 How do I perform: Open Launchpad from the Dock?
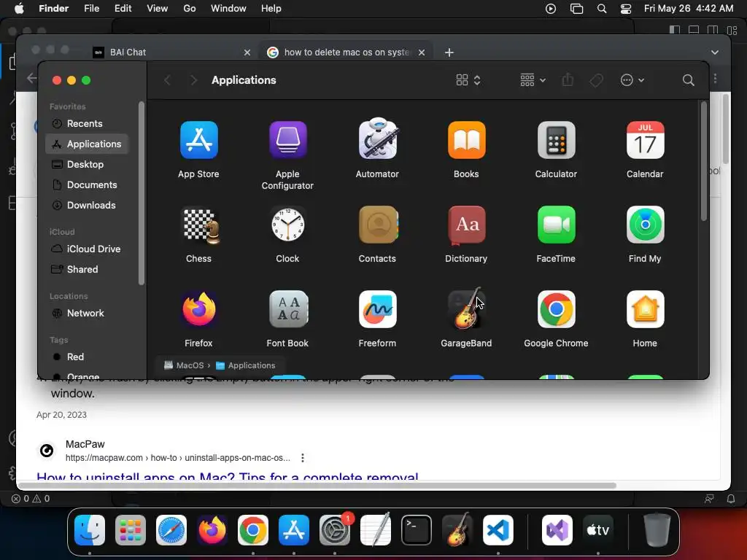pos(130,529)
